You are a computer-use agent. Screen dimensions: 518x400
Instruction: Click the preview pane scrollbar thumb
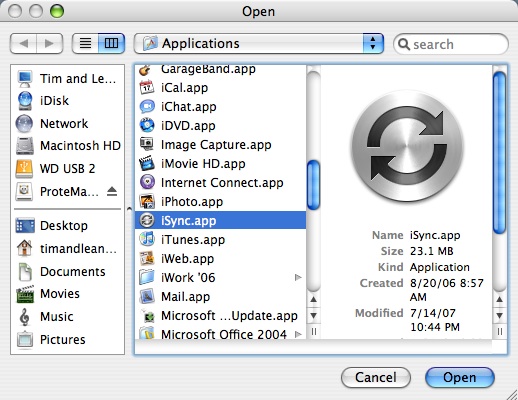(x=499, y=153)
